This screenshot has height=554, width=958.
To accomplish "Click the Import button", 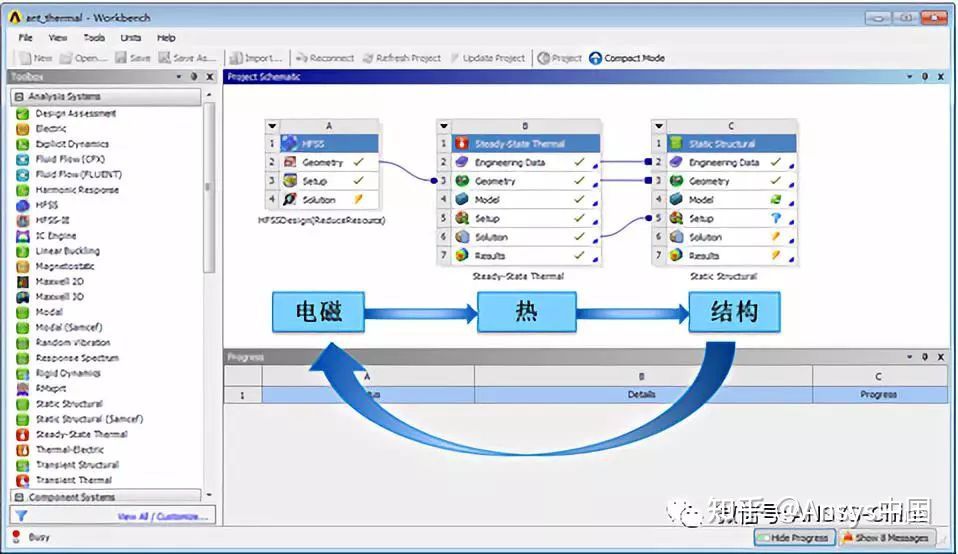I will (257, 58).
